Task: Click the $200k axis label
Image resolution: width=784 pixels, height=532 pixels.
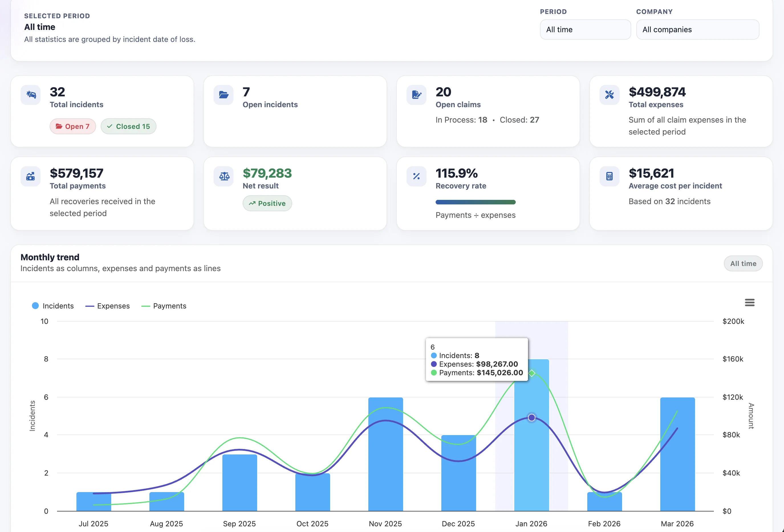Action: click(x=733, y=321)
